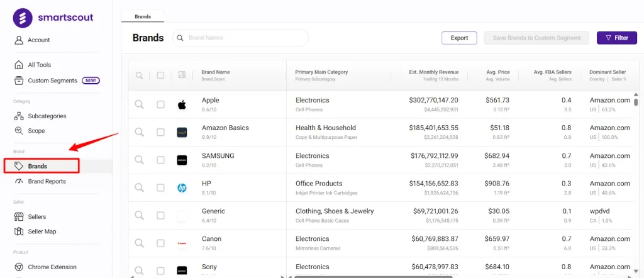Sort by Est. Monthly Revenue header
This screenshot has width=644, height=278.
tap(434, 72)
